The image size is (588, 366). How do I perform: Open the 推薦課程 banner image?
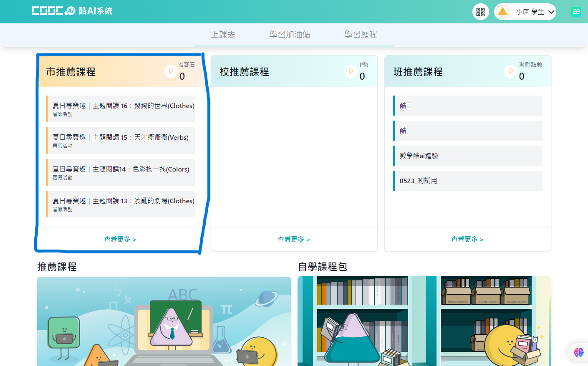(x=164, y=321)
